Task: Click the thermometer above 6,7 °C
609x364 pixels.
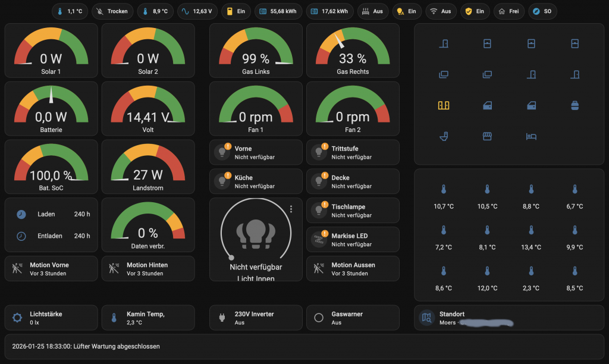Action: [575, 189]
